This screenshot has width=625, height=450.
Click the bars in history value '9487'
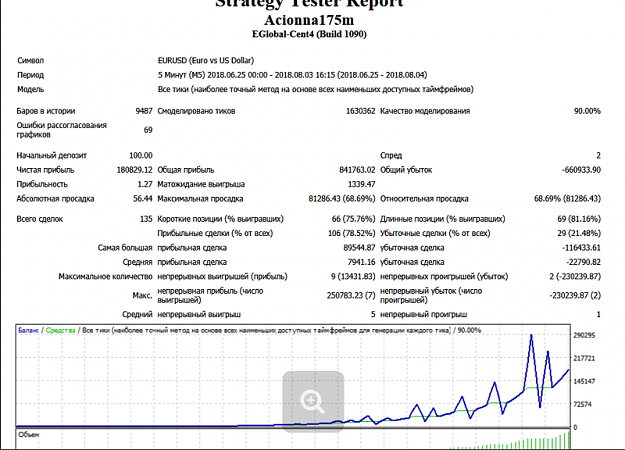coord(144,111)
